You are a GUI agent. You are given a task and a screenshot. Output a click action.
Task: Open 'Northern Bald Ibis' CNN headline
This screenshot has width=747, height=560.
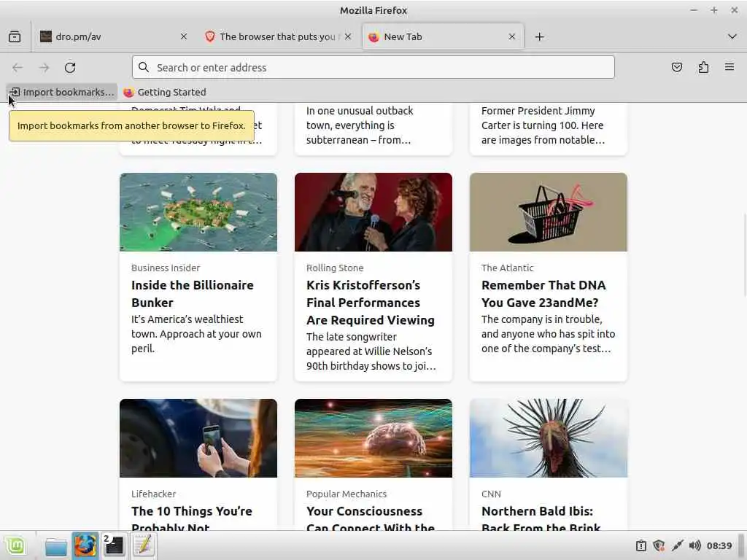click(541, 517)
